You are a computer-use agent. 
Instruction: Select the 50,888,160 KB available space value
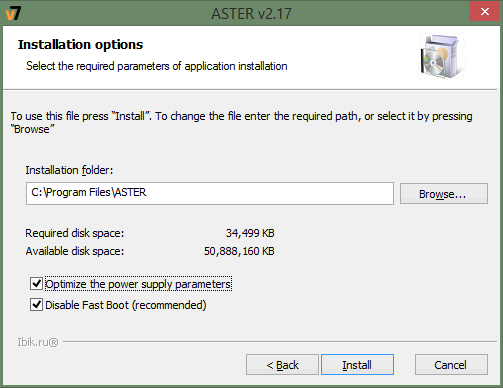coord(239,251)
